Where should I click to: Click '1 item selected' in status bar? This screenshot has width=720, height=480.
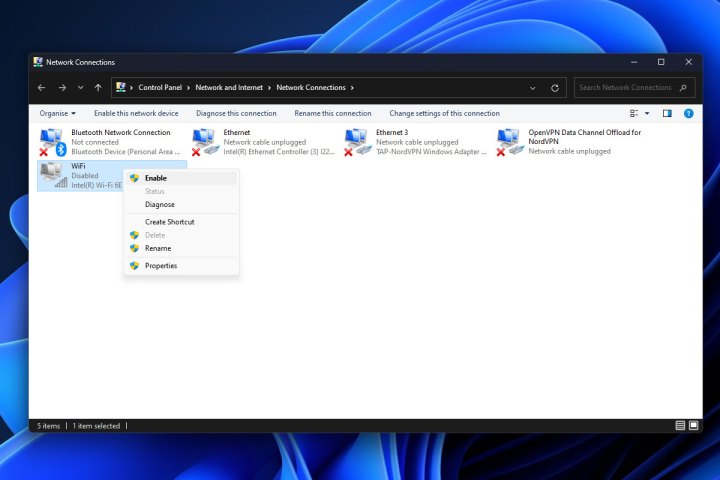click(x=96, y=426)
